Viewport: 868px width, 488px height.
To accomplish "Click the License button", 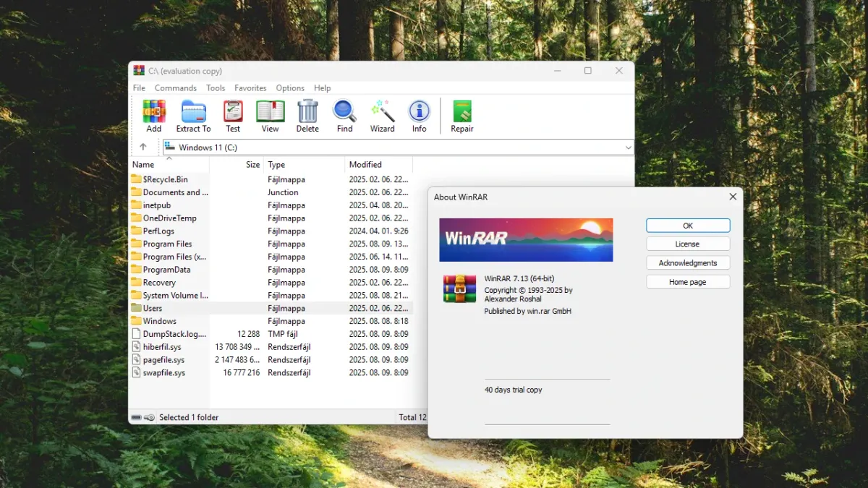I will pyautogui.click(x=687, y=244).
